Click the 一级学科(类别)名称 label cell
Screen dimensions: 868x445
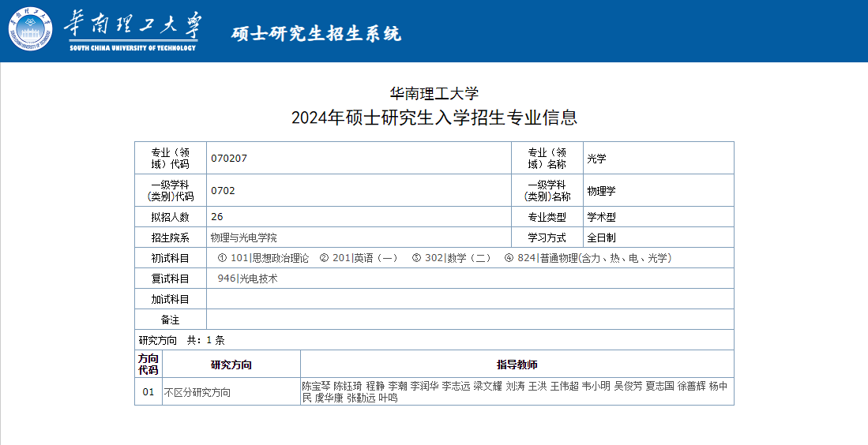click(x=547, y=191)
